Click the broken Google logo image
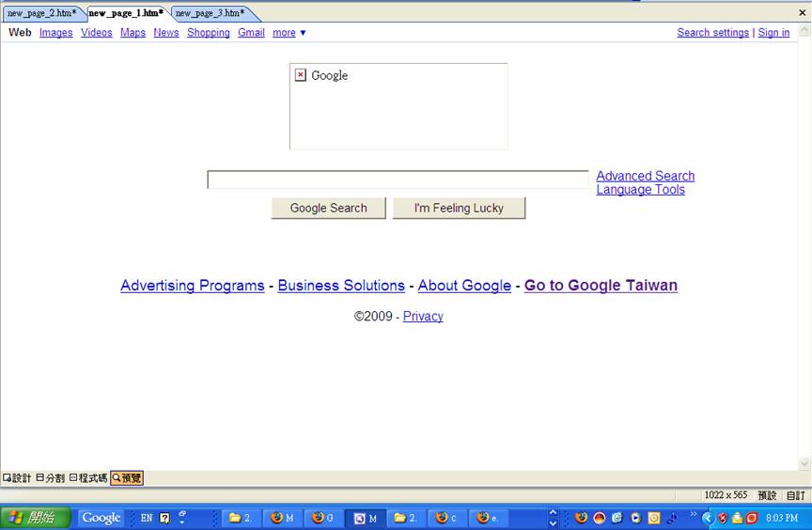This screenshot has width=812, height=530. pos(398,106)
